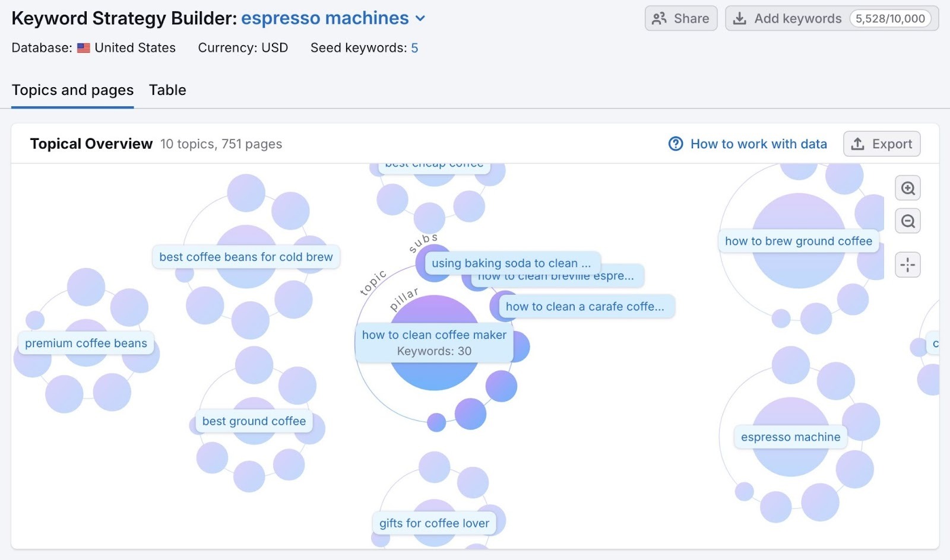Zoom in on the topic map

(x=907, y=188)
